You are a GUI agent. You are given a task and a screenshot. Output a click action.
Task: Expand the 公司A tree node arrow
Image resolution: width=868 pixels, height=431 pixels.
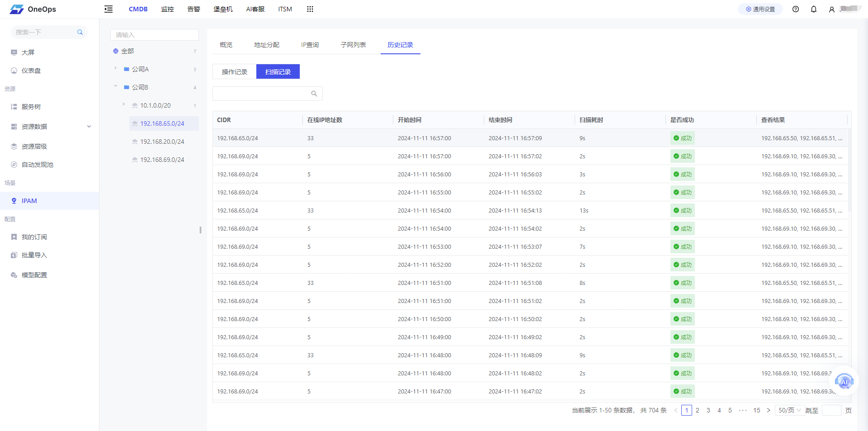click(x=116, y=68)
